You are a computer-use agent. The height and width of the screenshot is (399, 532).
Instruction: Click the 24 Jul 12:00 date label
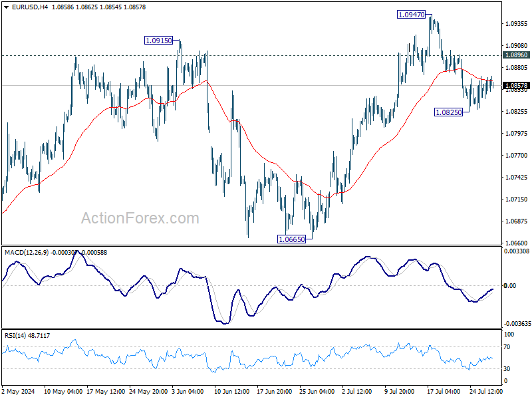[486, 392]
